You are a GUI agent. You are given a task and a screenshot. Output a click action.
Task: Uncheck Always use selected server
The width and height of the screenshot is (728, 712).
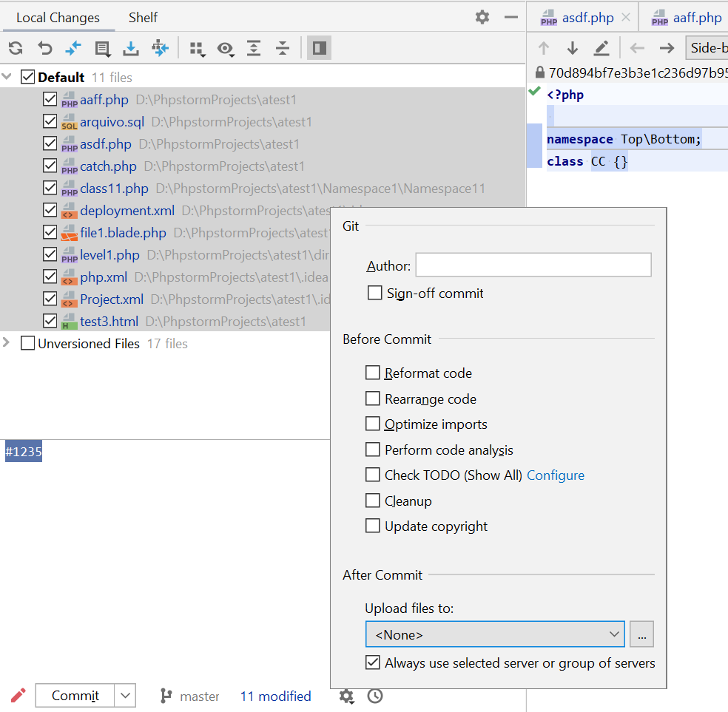point(372,662)
